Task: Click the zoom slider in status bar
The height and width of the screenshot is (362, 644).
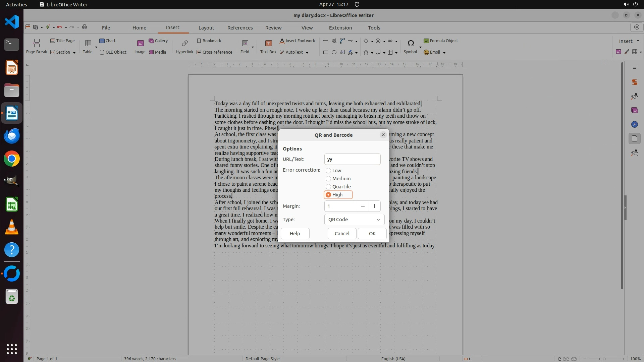Action: (x=604, y=359)
